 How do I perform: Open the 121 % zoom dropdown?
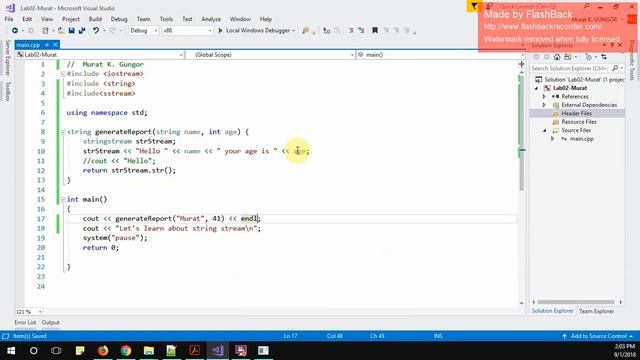29,312
